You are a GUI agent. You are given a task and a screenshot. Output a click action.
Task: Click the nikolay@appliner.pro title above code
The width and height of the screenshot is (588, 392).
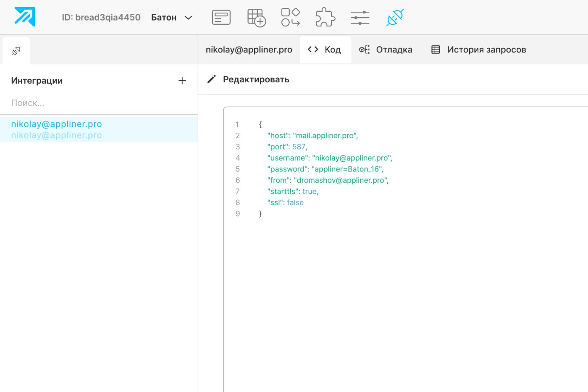[249, 50]
